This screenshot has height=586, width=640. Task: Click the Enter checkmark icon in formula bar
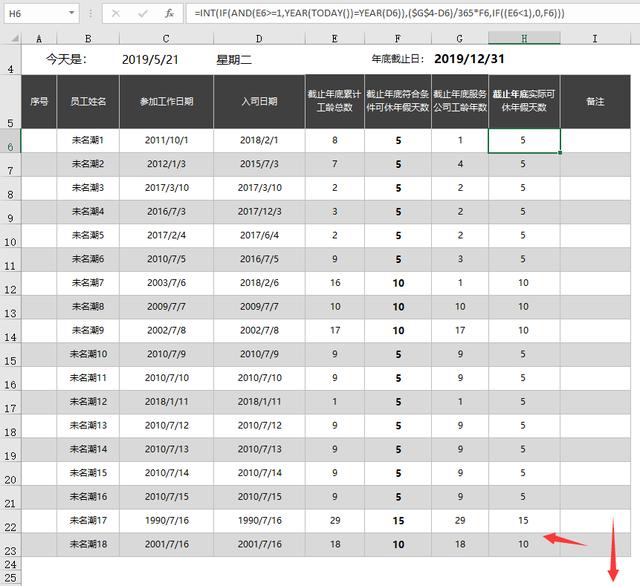pos(143,15)
